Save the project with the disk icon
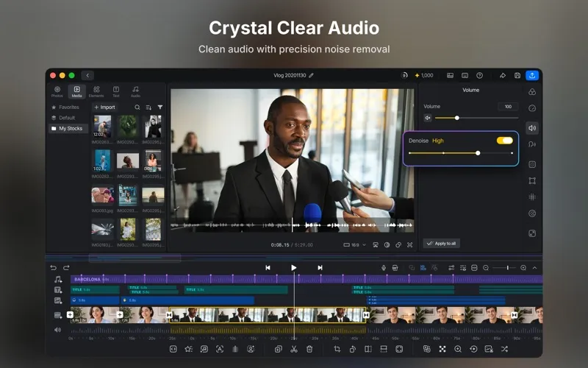The image size is (588, 368). tap(517, 76)
